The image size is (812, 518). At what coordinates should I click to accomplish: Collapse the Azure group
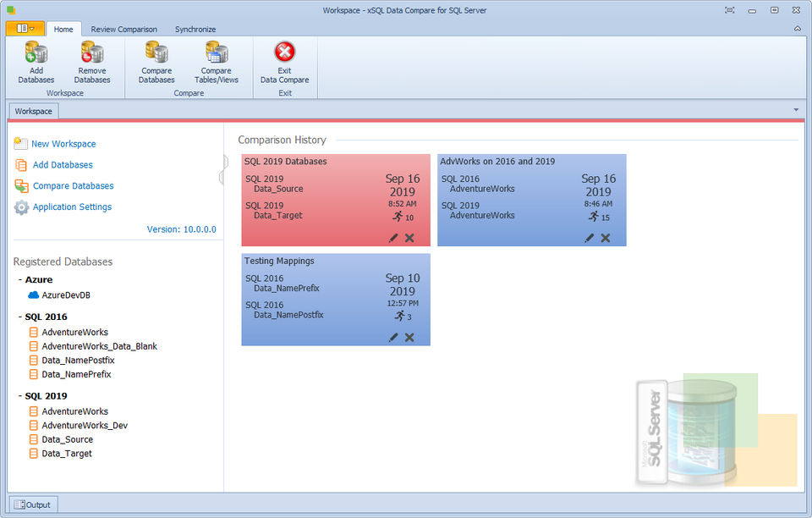click(x=20, y=279)
